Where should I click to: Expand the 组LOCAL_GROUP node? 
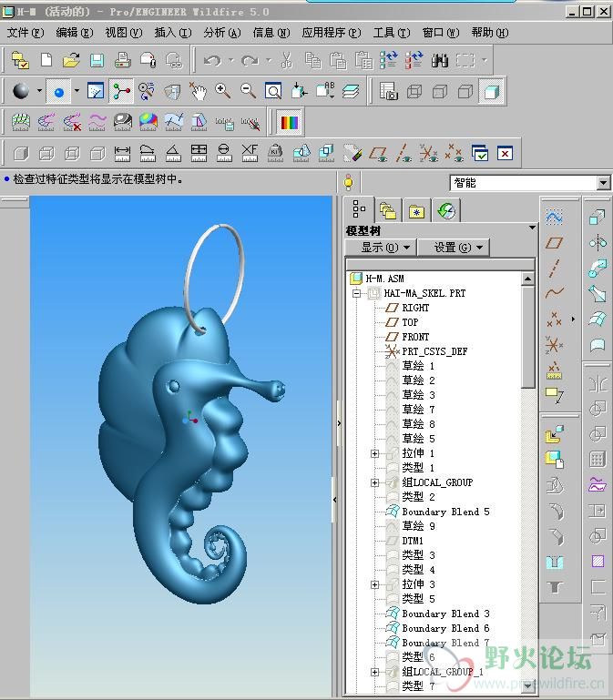point(375,482)
